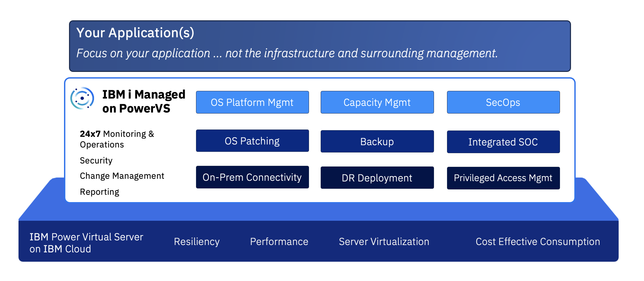Click the SecOps box
Screen dimensions: 644x281
coord(503,102)
